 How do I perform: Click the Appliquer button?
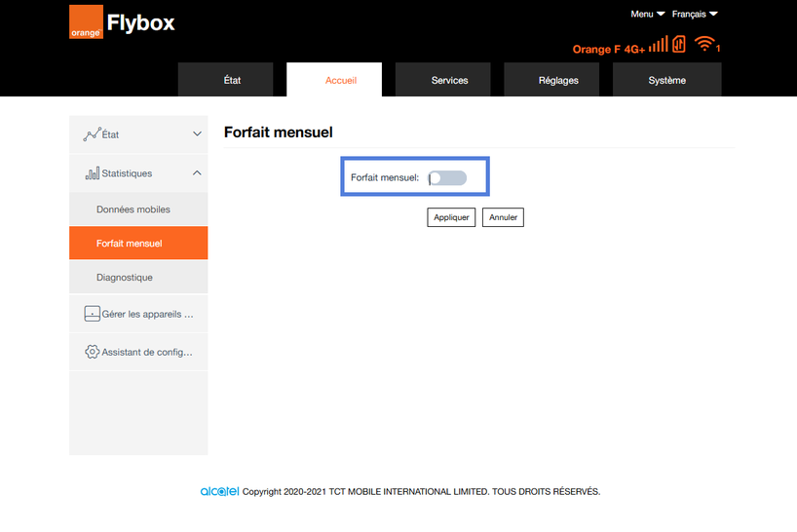click(x=451, y=217)
